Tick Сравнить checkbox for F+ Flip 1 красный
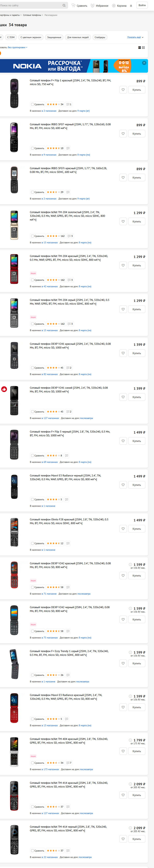 pyautogui.click(x=32, y=105)
